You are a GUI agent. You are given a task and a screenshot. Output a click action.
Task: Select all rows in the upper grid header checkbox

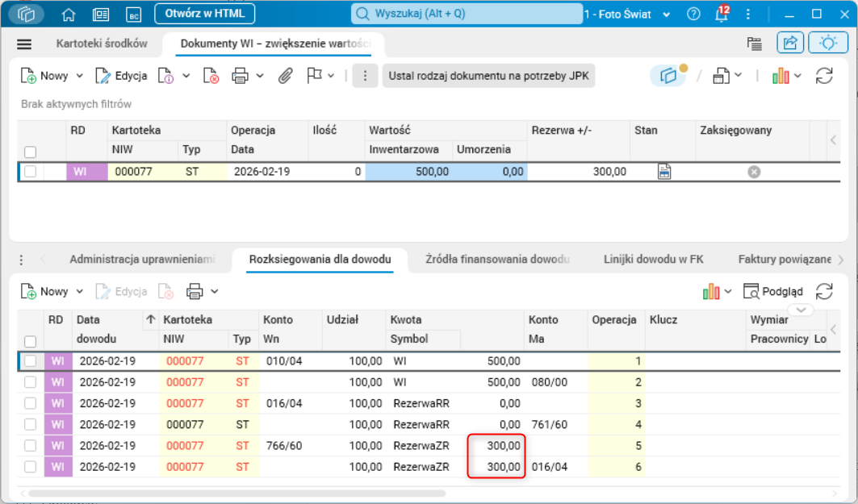point(30,152)
